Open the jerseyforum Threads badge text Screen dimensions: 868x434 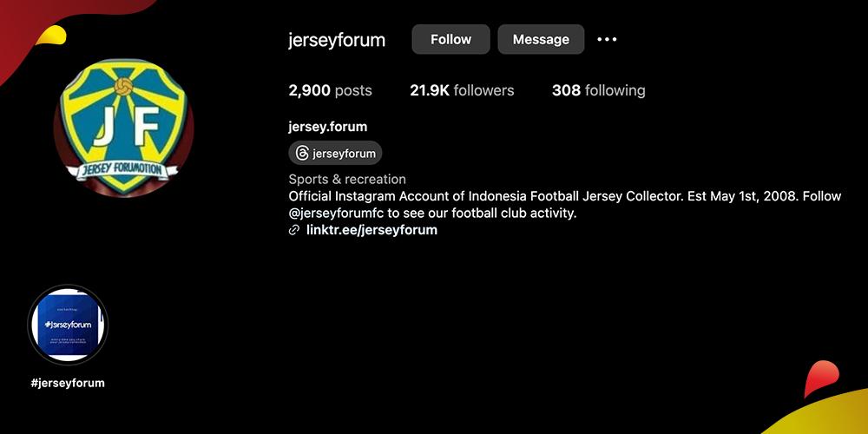[x=344, y=154]
